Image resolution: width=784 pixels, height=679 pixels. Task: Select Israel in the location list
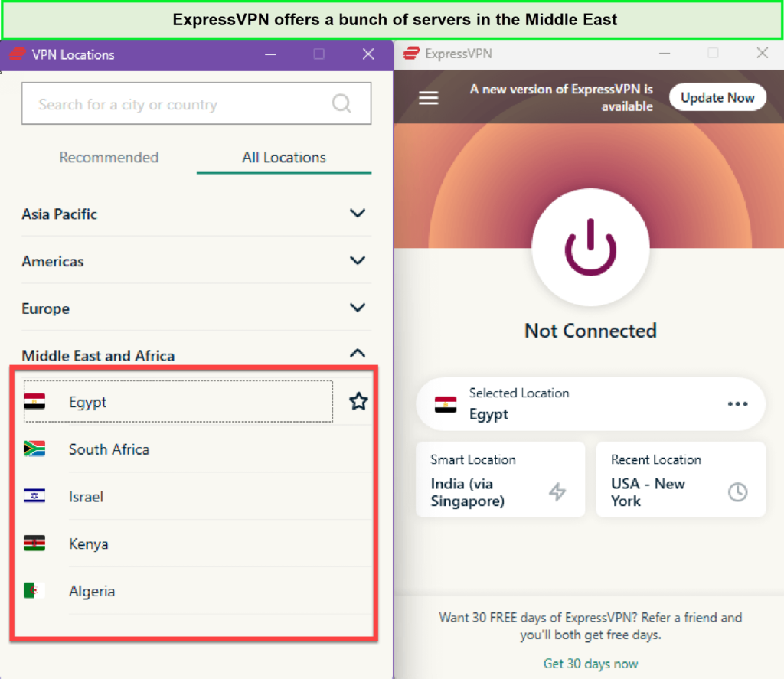click(x=197, y=496)
